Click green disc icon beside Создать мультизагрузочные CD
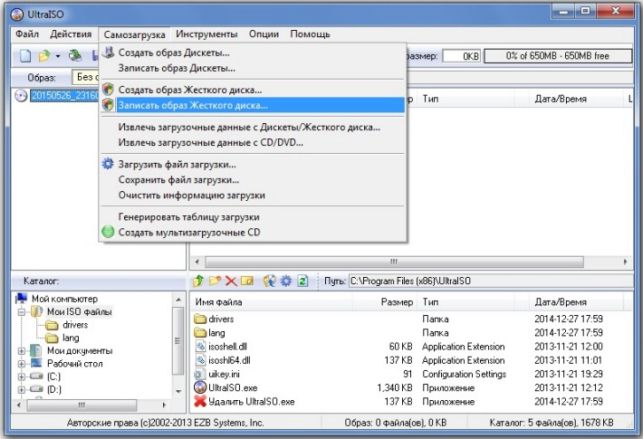Viewport: 643px width, 439px height. pos(108,232)
